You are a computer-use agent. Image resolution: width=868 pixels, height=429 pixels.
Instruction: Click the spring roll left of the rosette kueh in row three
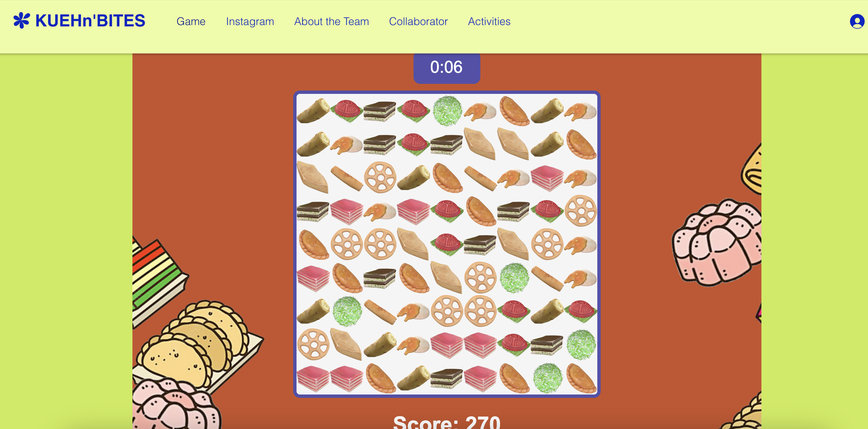click(347, 178)
